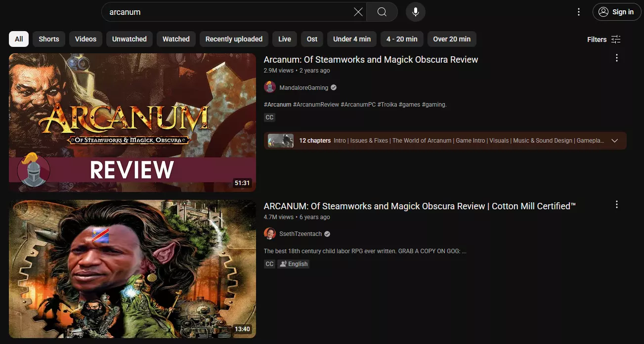Click the #Troika hashtag
Image resolution: width=644 pixels, height=344 pixels.
(x=387, y=105)
